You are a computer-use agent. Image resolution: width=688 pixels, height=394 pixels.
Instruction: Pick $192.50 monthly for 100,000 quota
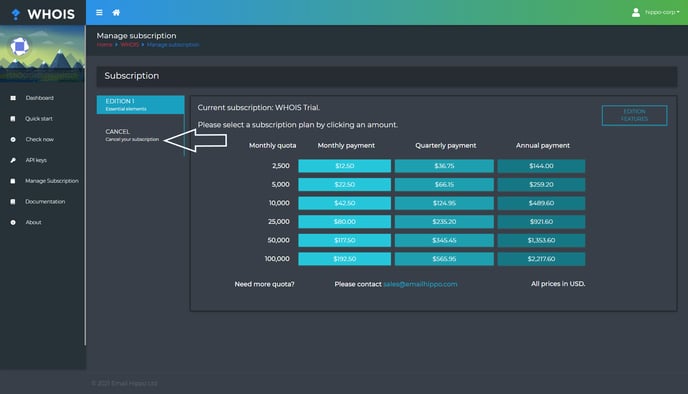click(x=344, y=259)
